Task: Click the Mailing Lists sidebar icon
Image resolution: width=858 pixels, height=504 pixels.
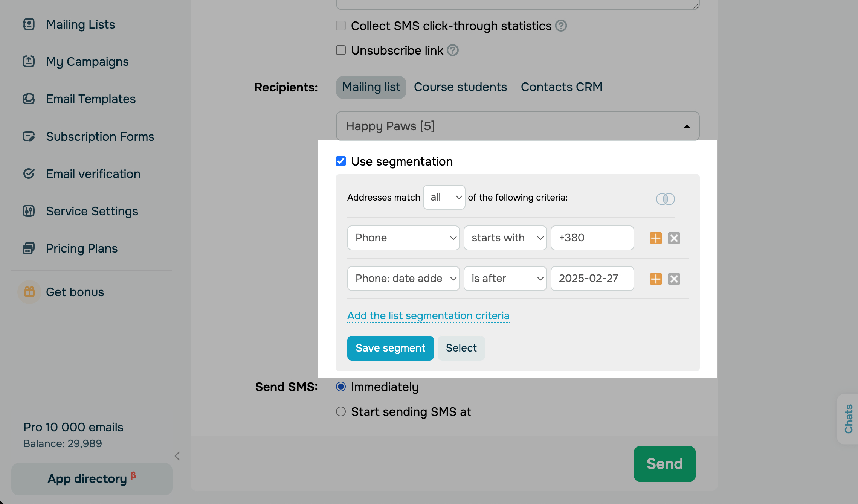Action: click(x=29, y=24)
